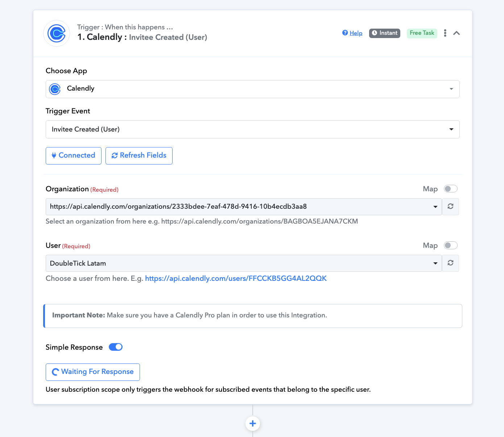Click the Connected button
This screenshot has width=504, height=437.
click(74, 156)
